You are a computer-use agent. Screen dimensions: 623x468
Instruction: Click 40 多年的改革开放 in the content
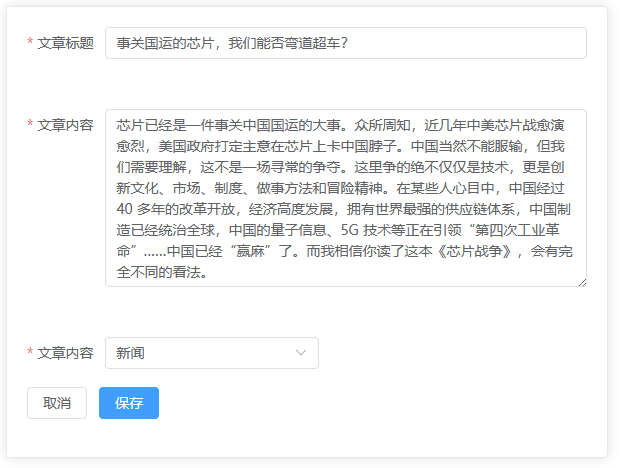[x=176, y=209]
